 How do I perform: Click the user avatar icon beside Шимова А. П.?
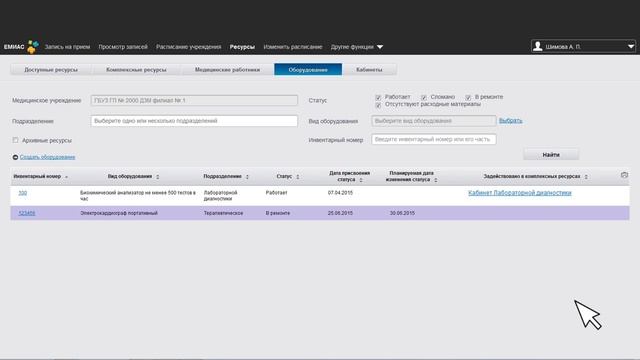tap(538, 46)
